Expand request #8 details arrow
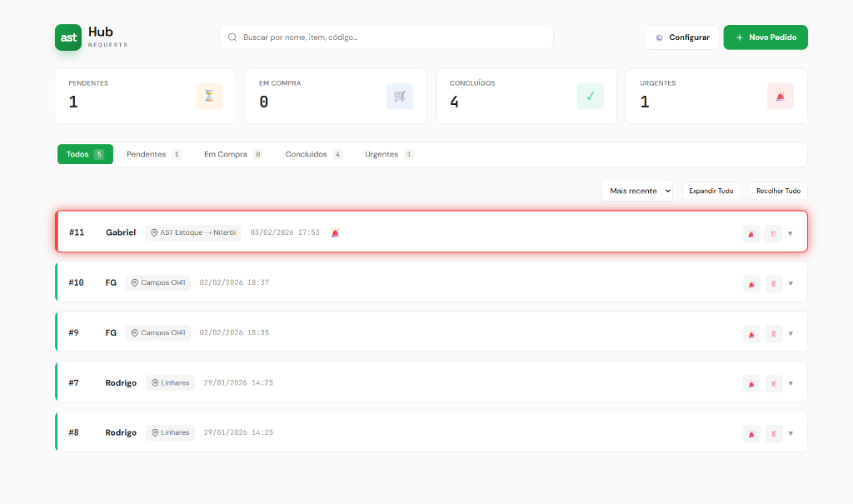Viewport: 853px width, 504px height. (x=791, y=433)
